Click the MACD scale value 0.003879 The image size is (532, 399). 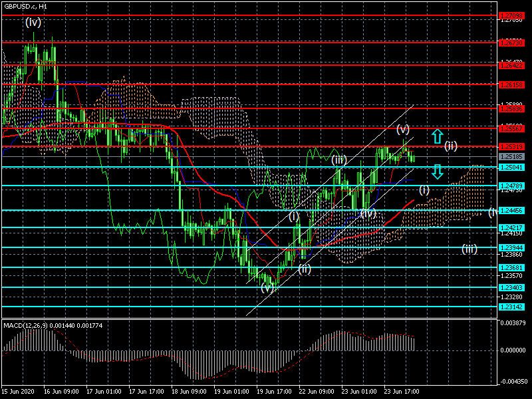(x=513, y=323)
